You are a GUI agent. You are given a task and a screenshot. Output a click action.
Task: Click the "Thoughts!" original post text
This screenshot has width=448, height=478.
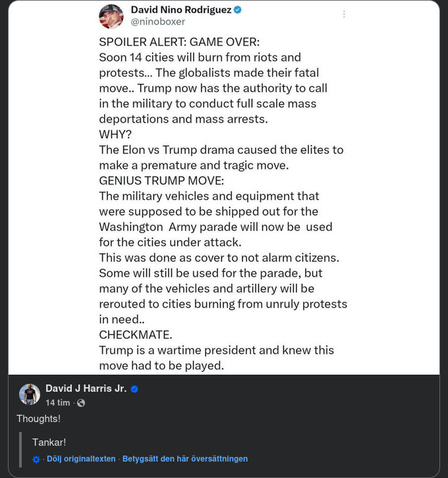[38, 419]
